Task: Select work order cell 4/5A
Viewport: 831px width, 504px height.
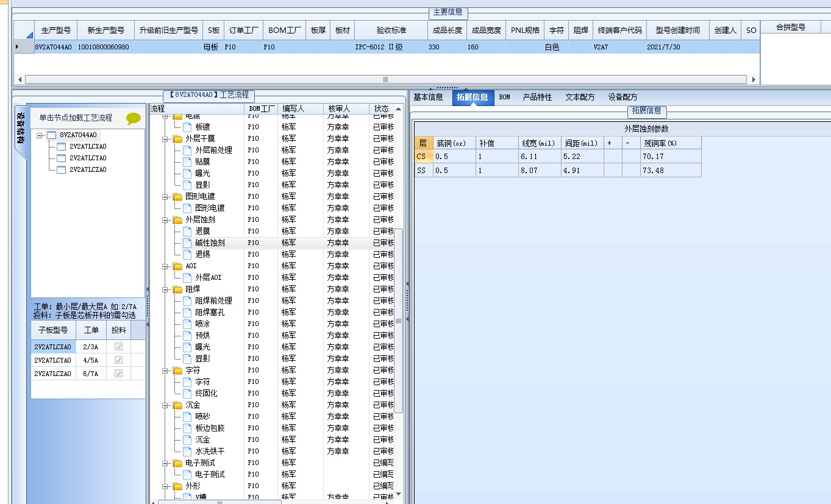Action: click(x=91, y=360)
